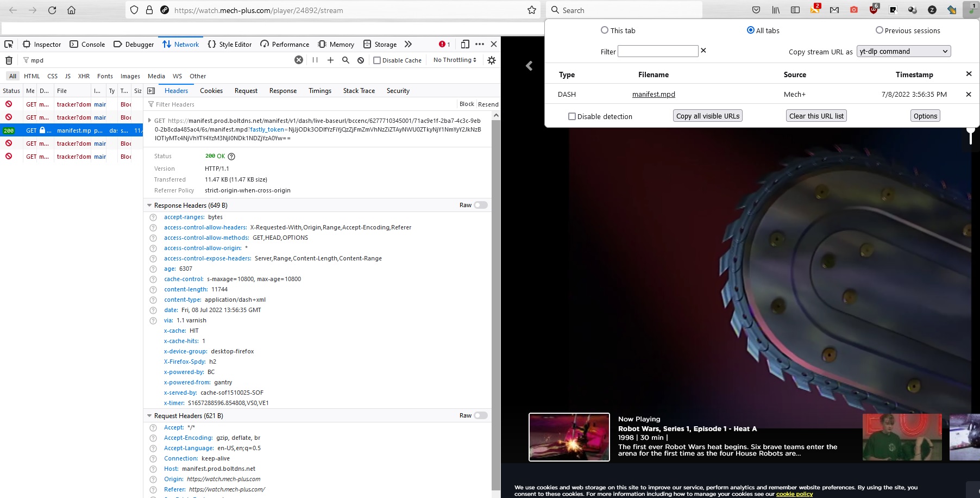Pause network recording

[315, 60]
